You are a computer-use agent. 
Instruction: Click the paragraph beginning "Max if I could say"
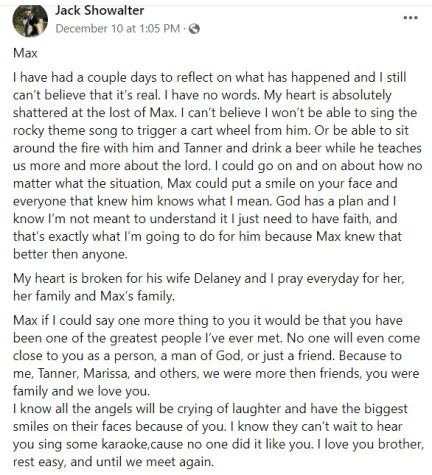pos(216,356)
